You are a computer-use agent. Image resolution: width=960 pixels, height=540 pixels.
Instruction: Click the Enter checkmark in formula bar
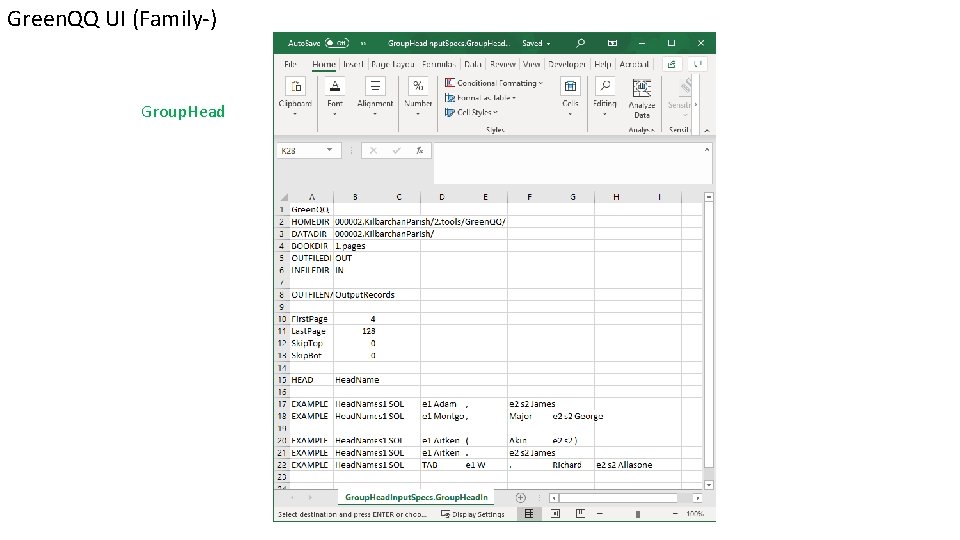click(396, 151)
